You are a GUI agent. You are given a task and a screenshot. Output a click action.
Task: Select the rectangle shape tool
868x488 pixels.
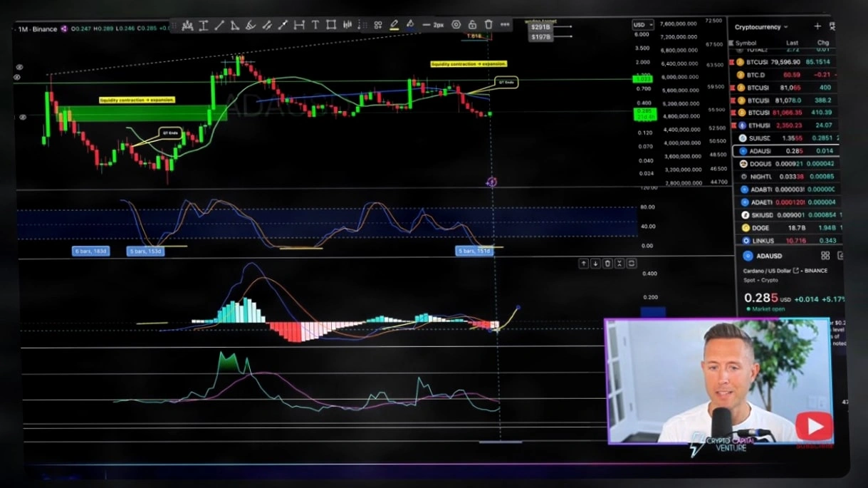[331, 25]
